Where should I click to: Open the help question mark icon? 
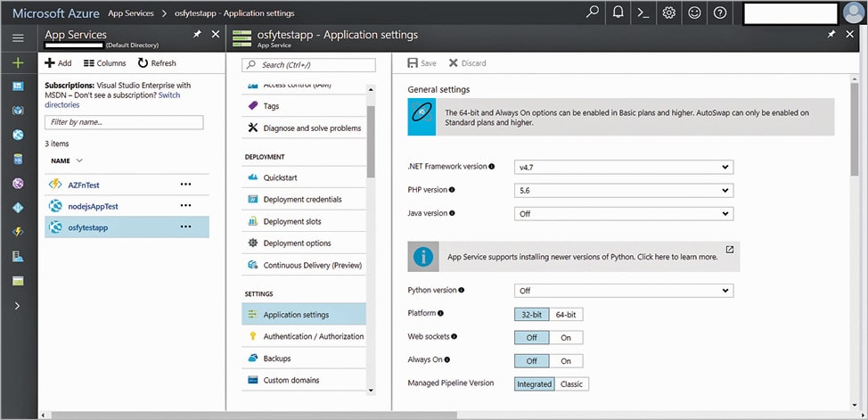[720, 12]
